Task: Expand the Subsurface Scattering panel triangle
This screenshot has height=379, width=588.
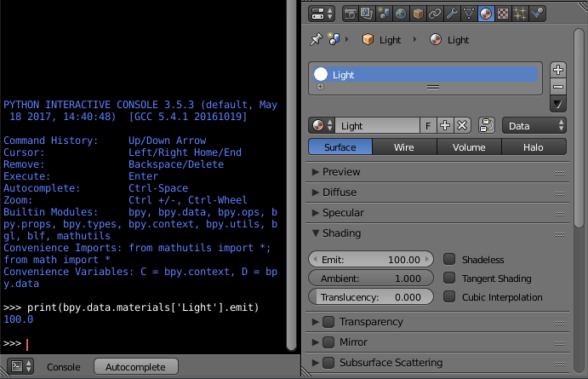Action: (316, 363)
